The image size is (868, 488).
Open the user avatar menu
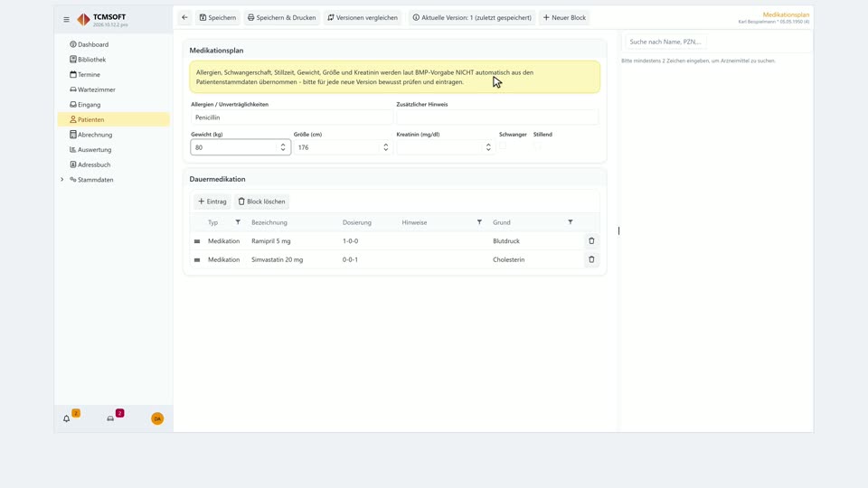(x=157, y=418)
